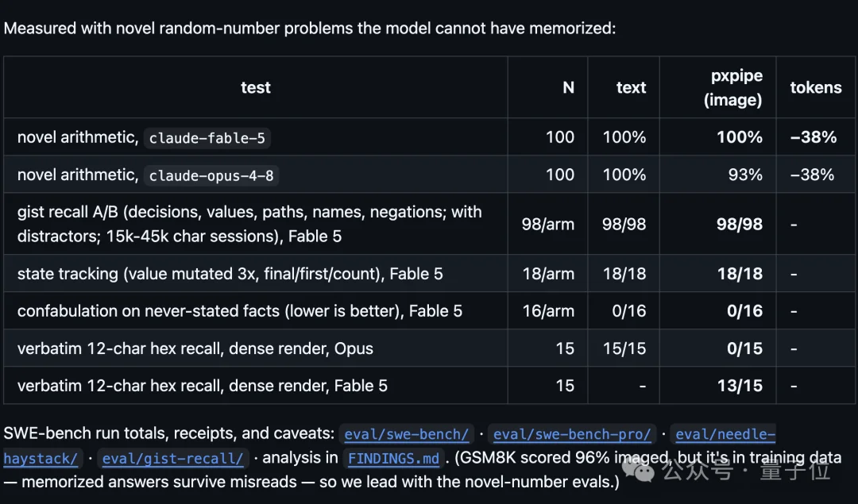The image size is (858, 504).
Task: Click the gist recall A/B test description
Action: pos(249,224)
